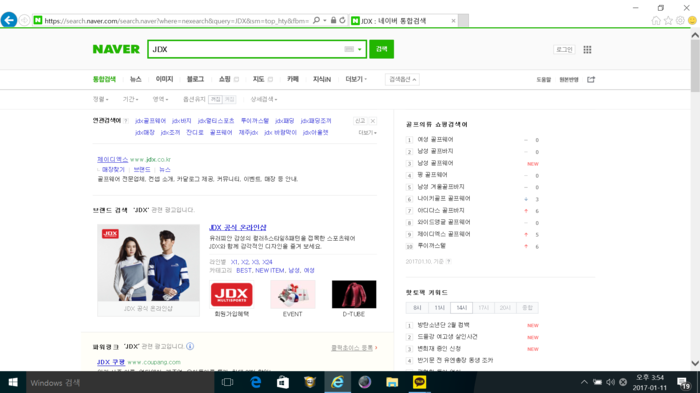
Task: Click the browser forward arrow button
Action: [x=25, y=21]
